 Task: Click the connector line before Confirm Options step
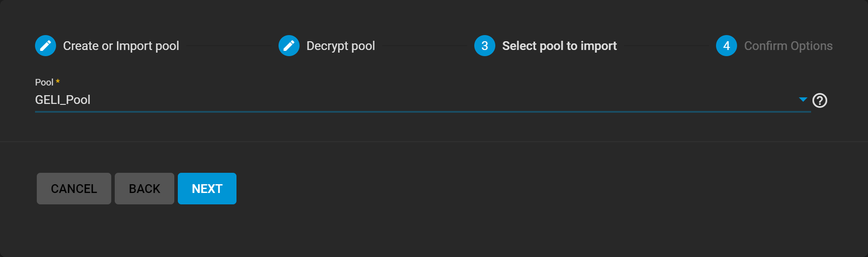pyautogui.click(x=666, y=46)
